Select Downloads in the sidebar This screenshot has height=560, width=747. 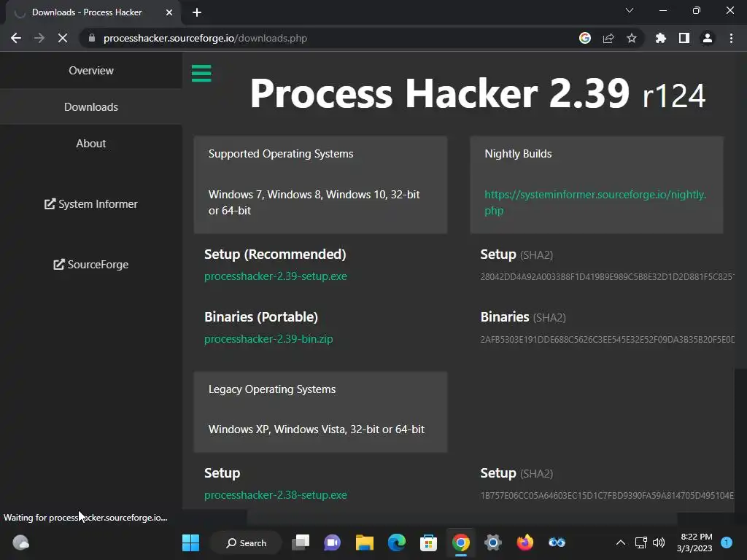pyautogui.click(x=91, y=106)
